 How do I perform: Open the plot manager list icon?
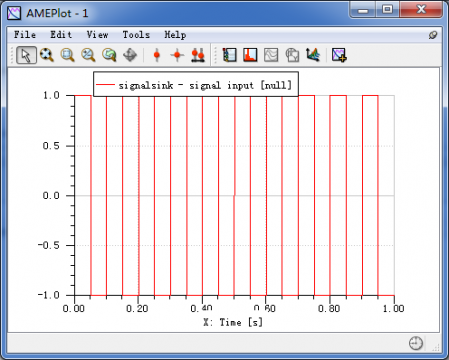point(230,55)
